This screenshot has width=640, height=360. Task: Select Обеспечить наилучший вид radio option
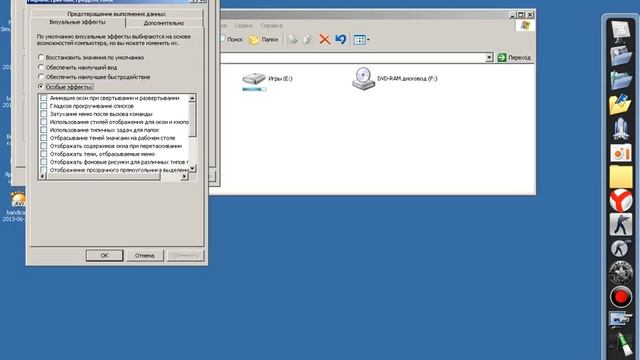[41, 67]
